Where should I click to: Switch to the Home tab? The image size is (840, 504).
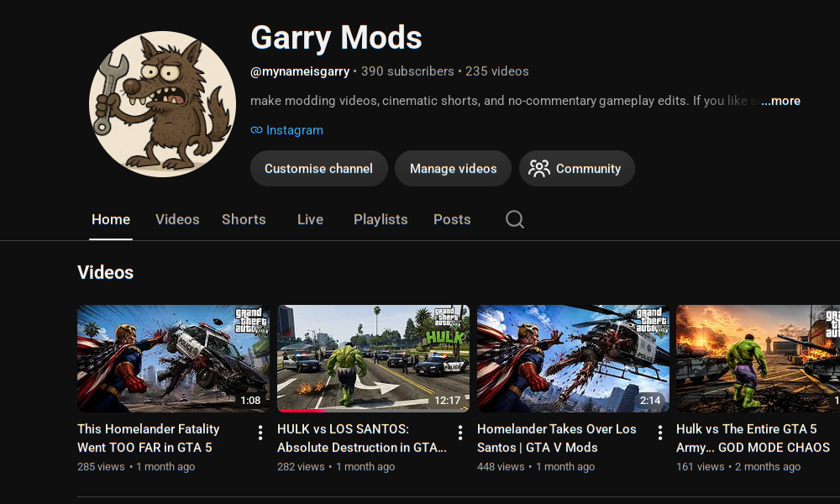111,219
